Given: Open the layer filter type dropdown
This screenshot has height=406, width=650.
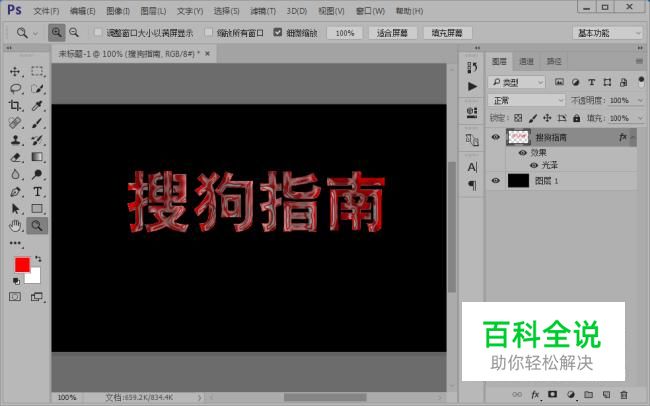Looking at the screenshot, I should [x=516, y=83].
